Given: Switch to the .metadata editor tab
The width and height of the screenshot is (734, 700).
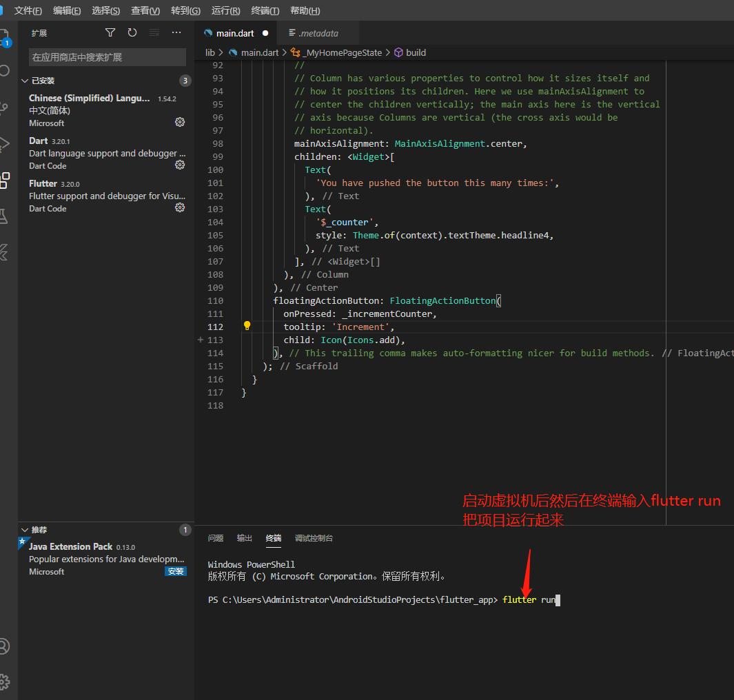Looking at the screenshot, I should click(x=317, y=32).
